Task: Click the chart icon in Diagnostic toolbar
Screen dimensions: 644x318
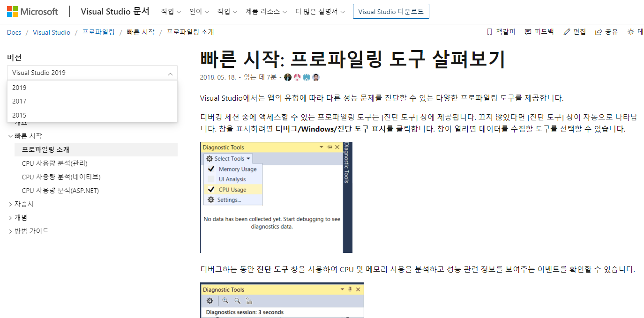Action: point(249,301)
